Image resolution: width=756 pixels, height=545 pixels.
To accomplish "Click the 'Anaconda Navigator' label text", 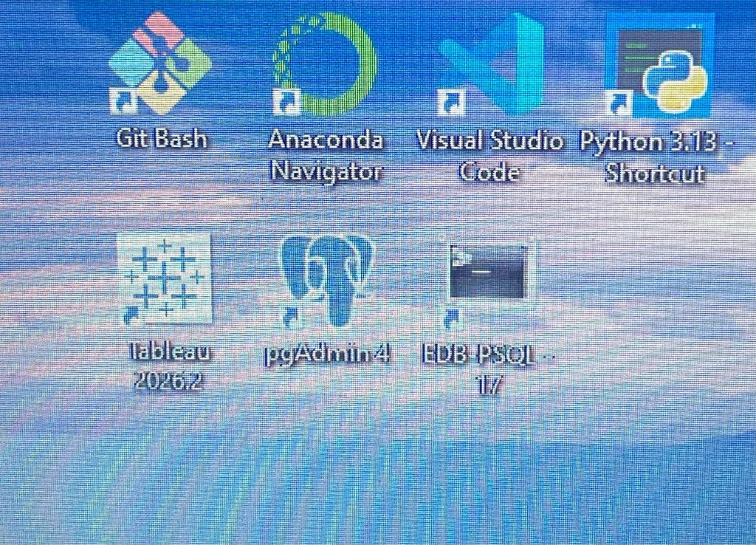I will coord(326,155).
